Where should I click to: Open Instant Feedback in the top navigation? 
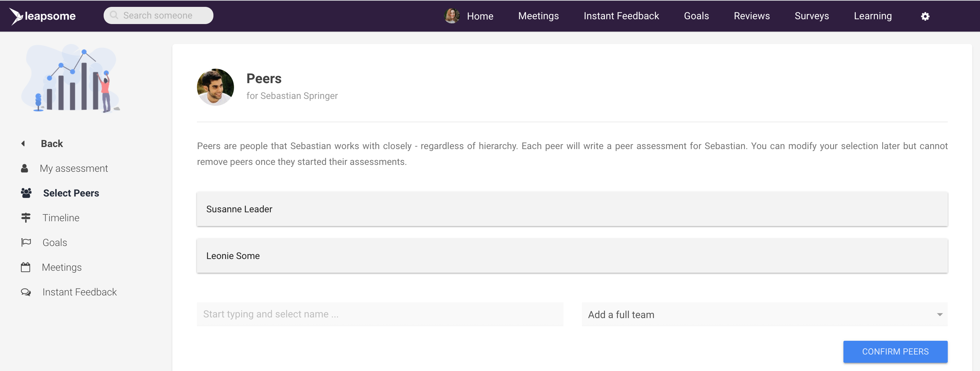click(621, 16)
